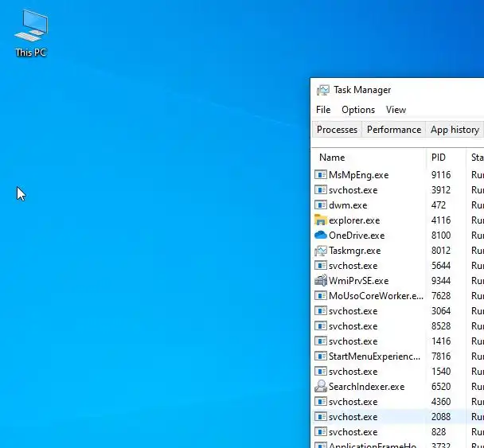The image size is (484, 448).
Task: Select the This PC desktop icon
Action: tap(31, 33)
